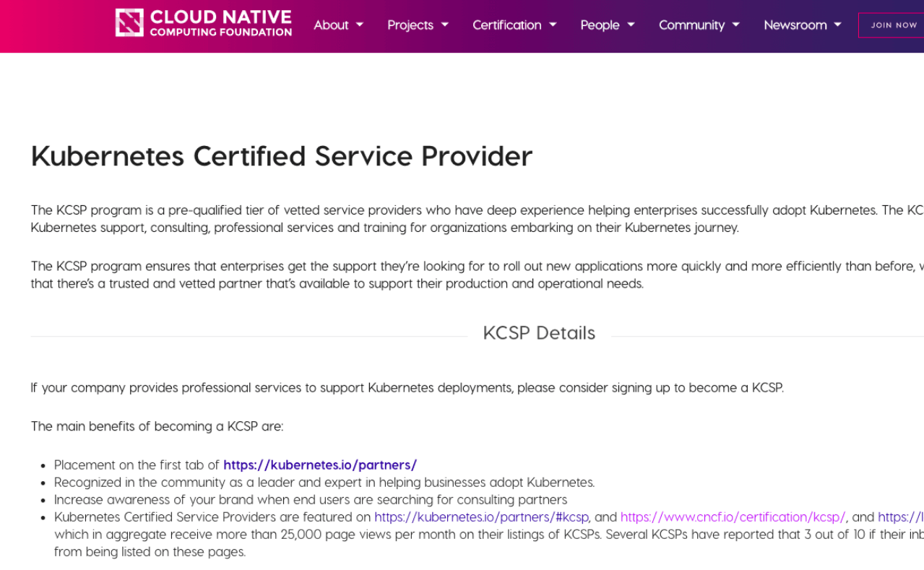
Task: Go to Cloud Native Computing Foundation home
Action: (204, 22)
